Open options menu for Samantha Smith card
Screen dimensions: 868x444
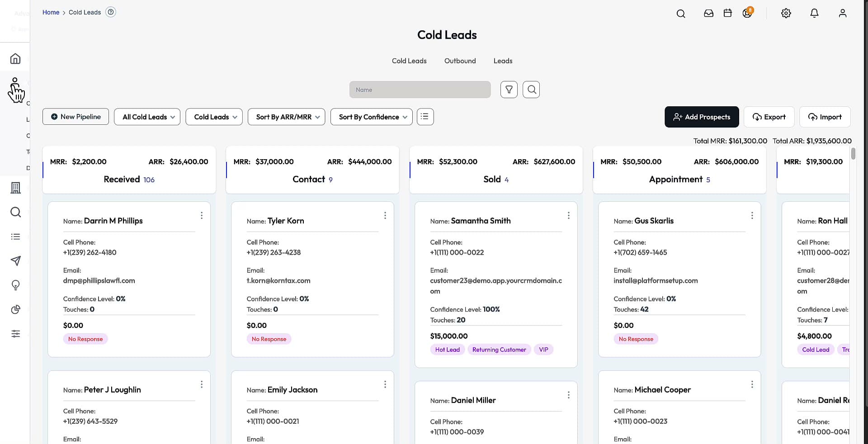pyautogui.click(x=569, y=216)
